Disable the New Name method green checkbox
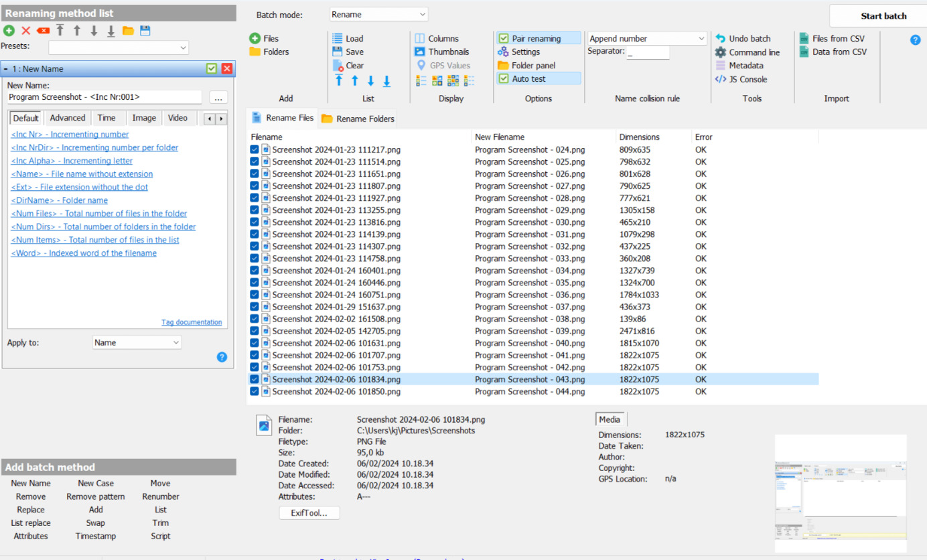The image size is (927, 560). (x=212, y=68)
